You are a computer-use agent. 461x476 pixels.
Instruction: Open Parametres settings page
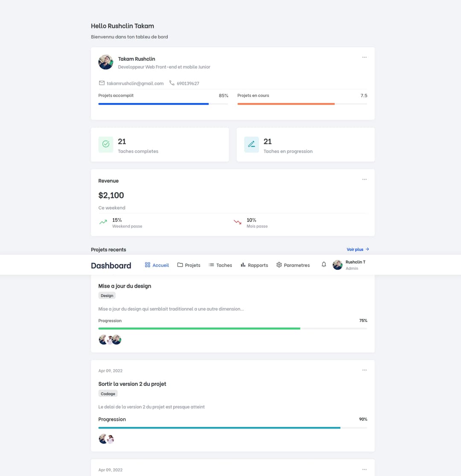(293, 265)
